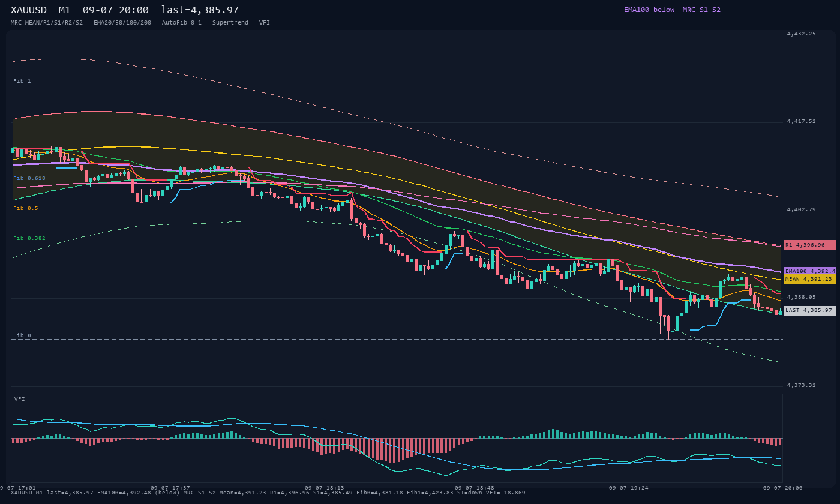This screenshot has height=504, width=840.
Task: Select the "MRC MEAN/R1/S1/R2/S2" legend entry
Action: (x=47, y=22)
